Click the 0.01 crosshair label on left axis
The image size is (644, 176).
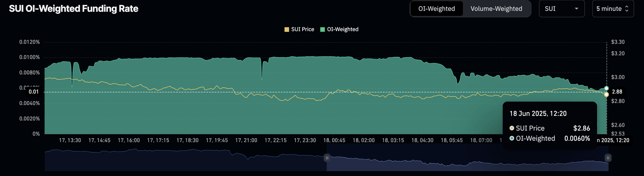pyautogui.click(x=34, y=92)
